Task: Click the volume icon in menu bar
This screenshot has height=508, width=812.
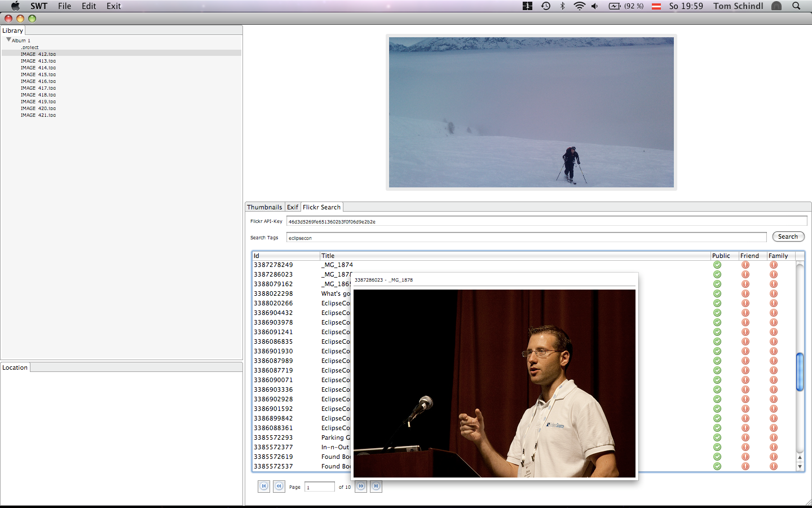Action: pos(595,6)
